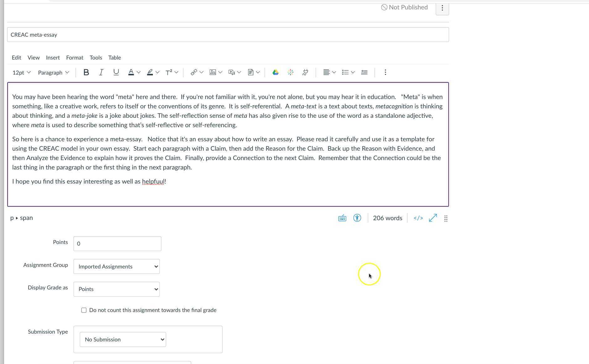This screenshot has width=589, height=364.
Task: Click the Points input field
Action: pos(117,243)
